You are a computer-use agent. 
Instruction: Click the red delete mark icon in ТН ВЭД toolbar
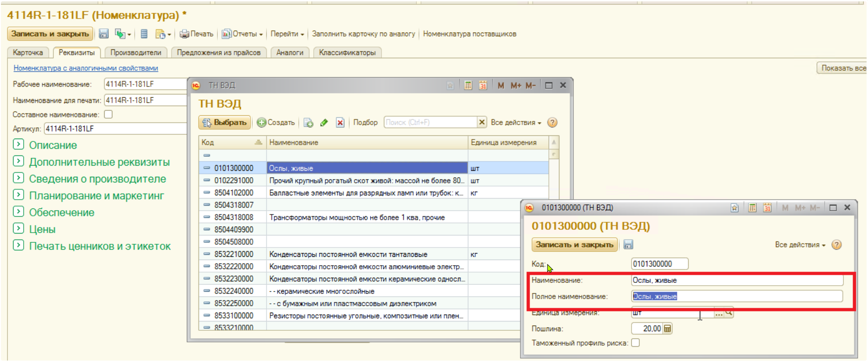point(340,122)
